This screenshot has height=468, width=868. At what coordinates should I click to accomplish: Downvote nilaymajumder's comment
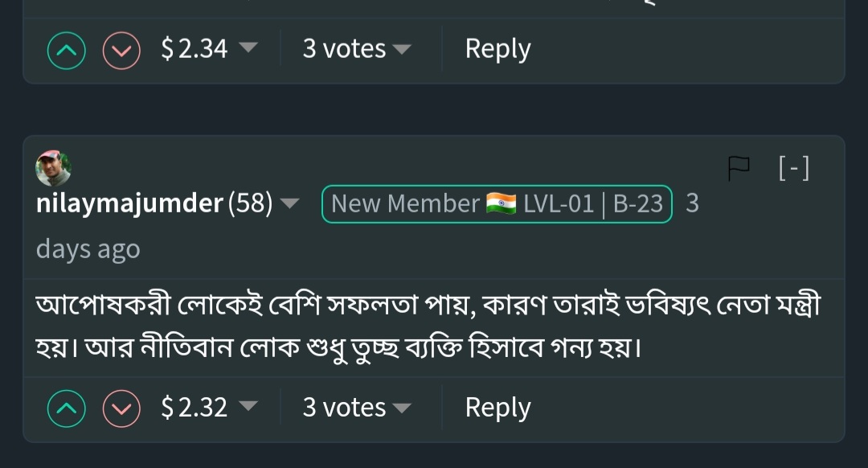point(121,408)
